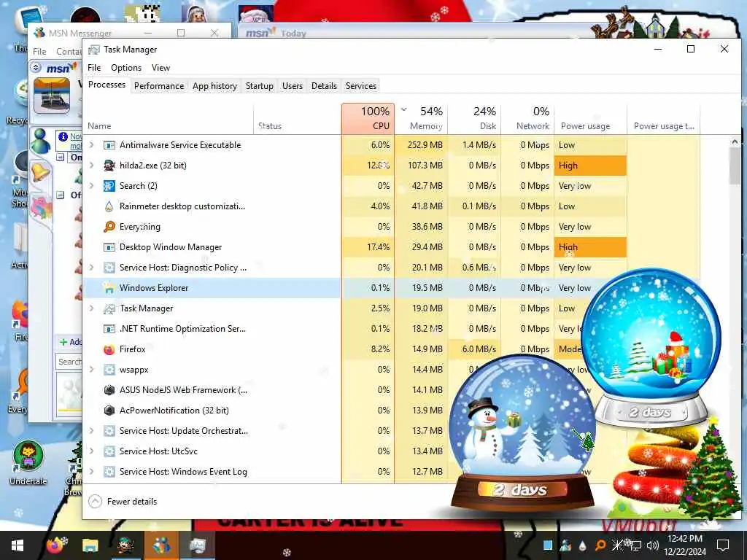Viewport: 747px width, 560px height.
Task: Open Firefox from the taskbar
Action: [x=55, y=545]
